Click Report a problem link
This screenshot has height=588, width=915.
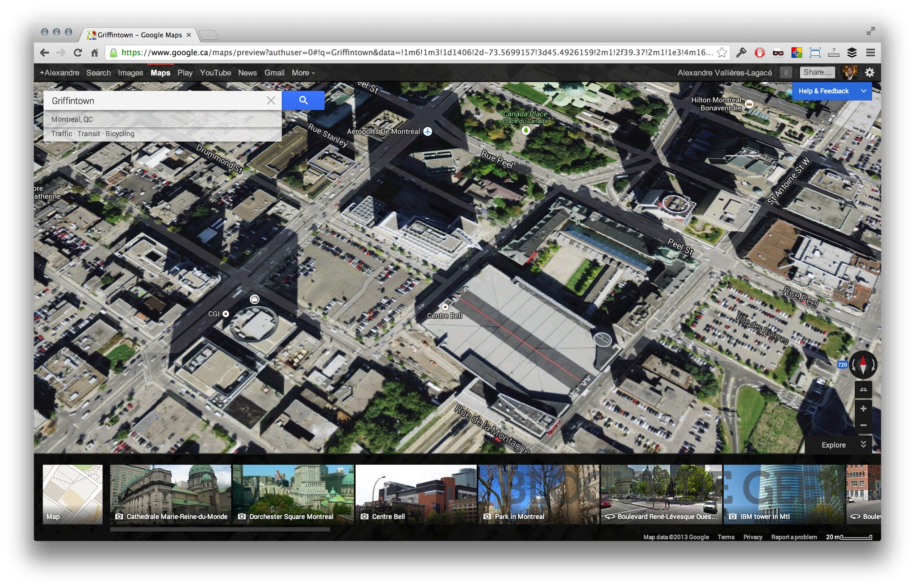(794, 537)
